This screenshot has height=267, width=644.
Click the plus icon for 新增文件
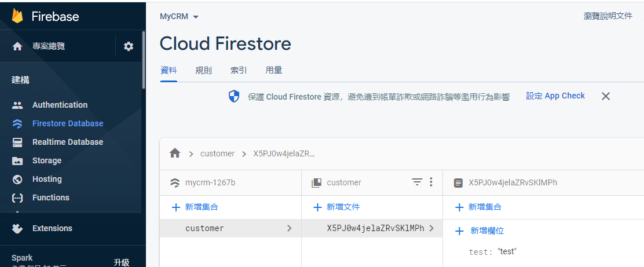317,207
